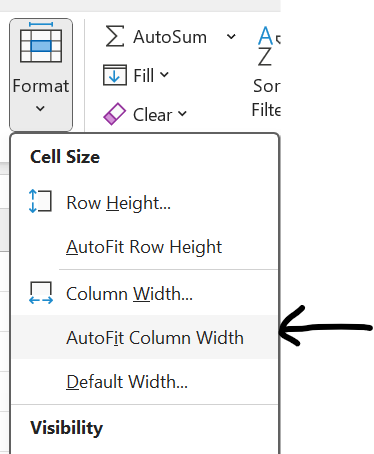Choose AutoFit Row Height
374x454 pixels.
coord(145,247)
